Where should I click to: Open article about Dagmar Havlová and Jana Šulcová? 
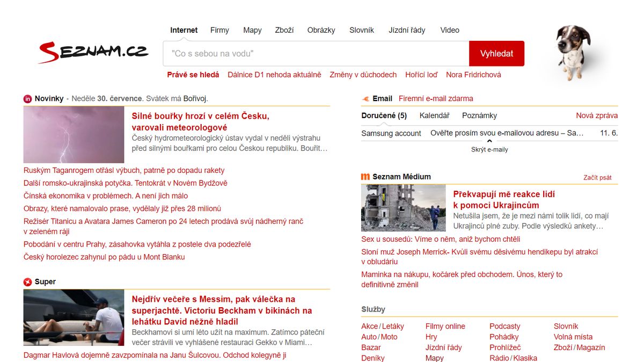[x=155, y=355]
